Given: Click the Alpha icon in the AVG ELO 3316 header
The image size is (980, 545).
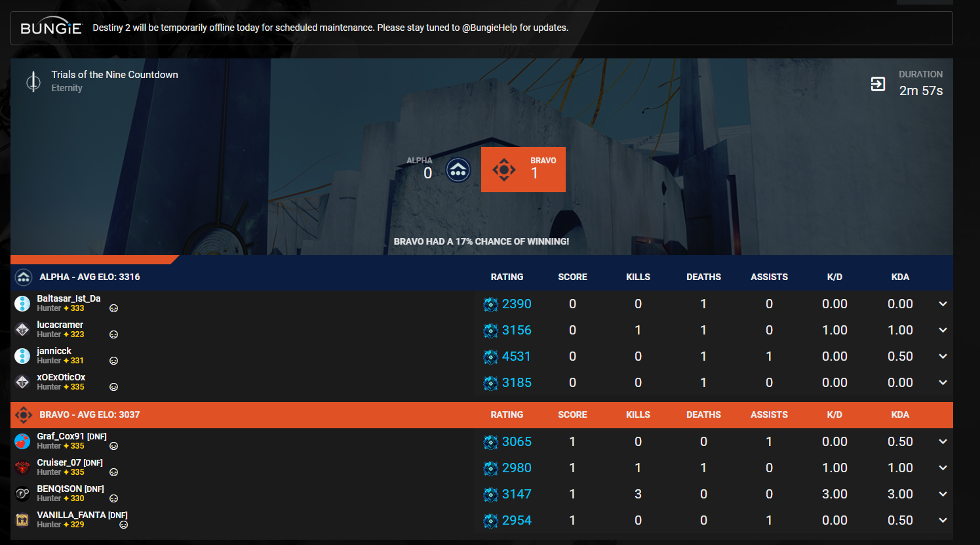Looking at the screenshot, I should tap(24, 277).
